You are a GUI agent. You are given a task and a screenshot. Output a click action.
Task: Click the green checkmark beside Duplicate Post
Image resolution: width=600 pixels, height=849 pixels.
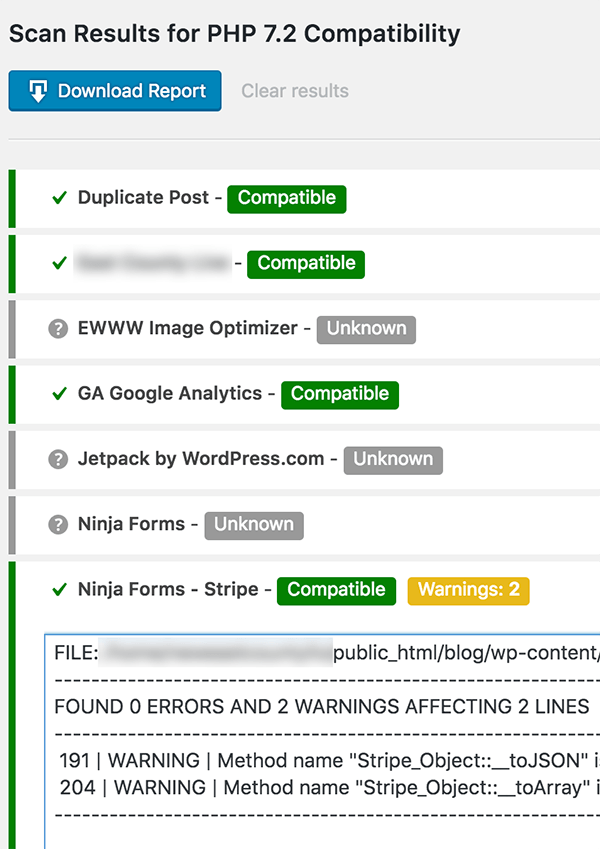[x=59, y=198]
